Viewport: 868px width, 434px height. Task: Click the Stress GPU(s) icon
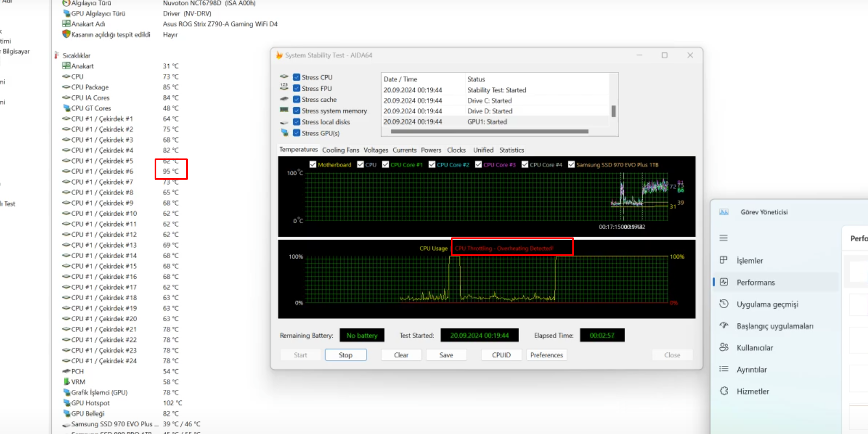pyautogui.click(x=284, y=132)
